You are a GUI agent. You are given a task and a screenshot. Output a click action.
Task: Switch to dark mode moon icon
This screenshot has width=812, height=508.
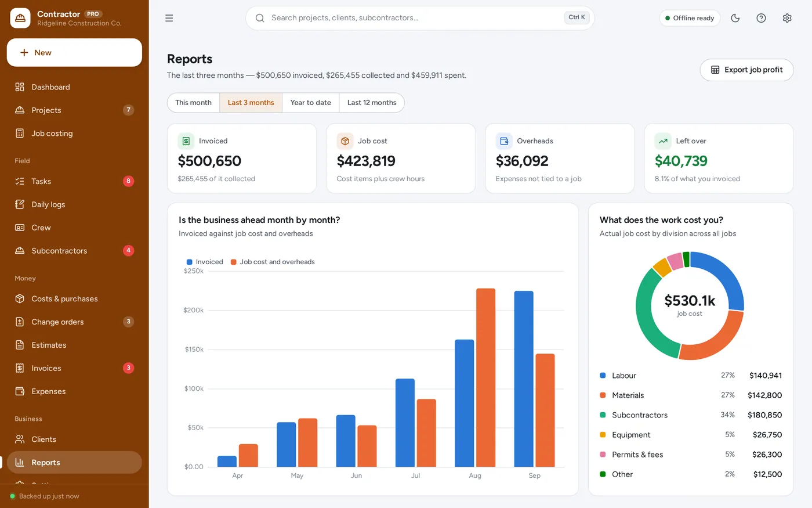pyautogui.click(x=735, y=18)
